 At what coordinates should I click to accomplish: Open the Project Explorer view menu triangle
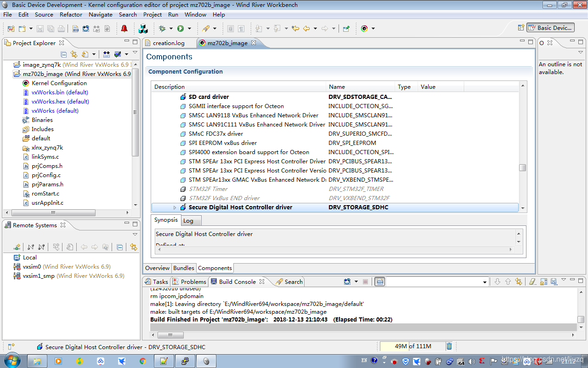click(135, 53)
